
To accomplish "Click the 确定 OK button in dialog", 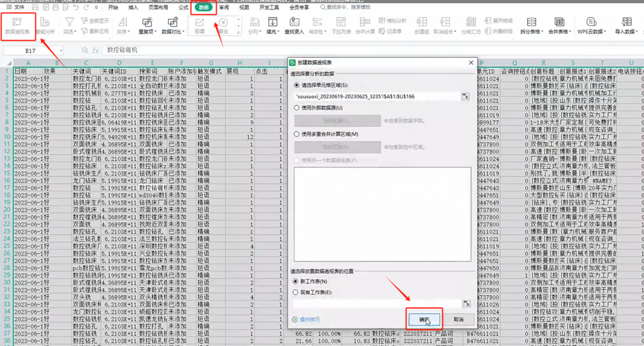I will 424,320.
